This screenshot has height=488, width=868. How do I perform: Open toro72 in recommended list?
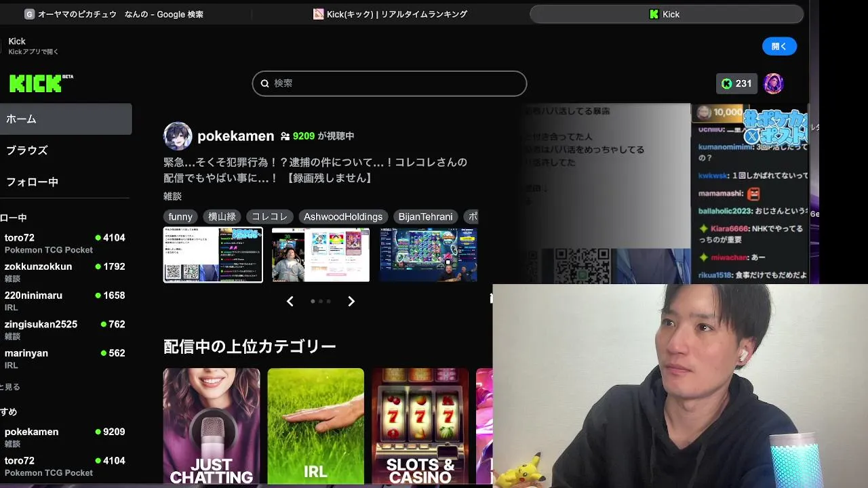[x=64, y=466]
